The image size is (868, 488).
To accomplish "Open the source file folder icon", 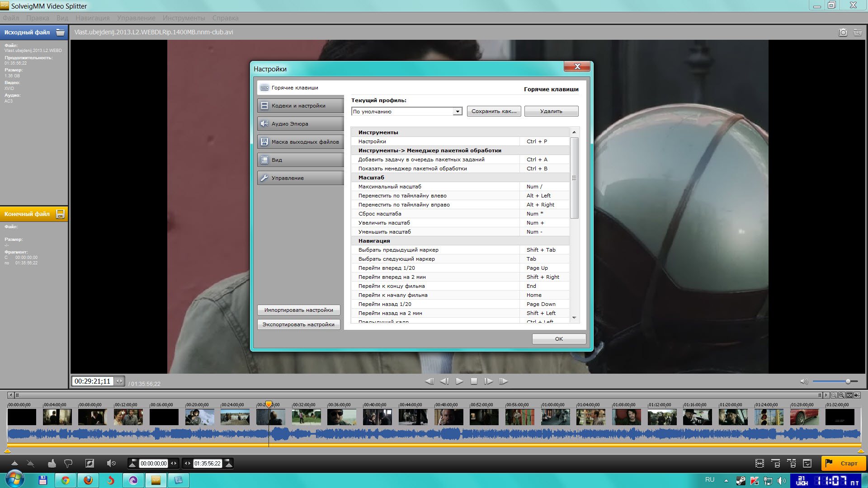I will (60, 33).
